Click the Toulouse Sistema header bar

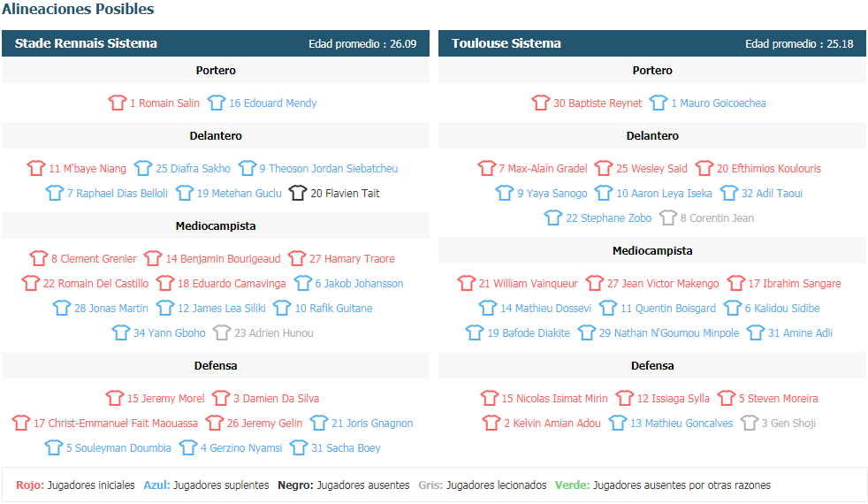[x=652, y=43]
